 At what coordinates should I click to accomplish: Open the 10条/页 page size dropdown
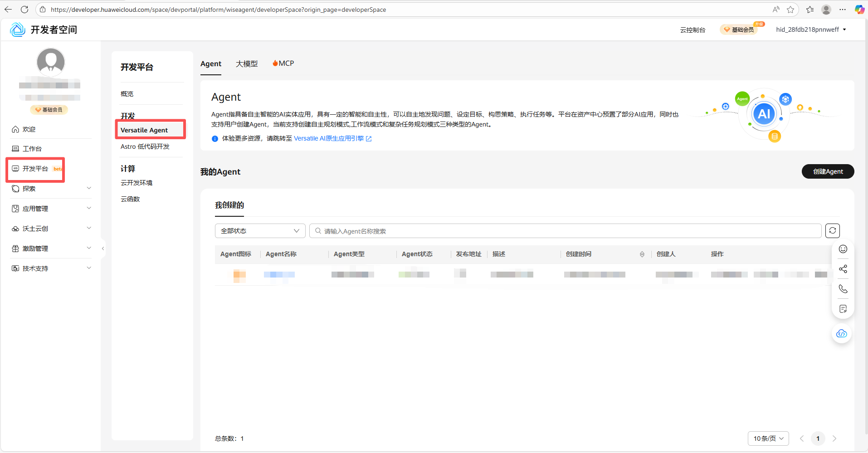pyautogui.click(x=768, y=438)
